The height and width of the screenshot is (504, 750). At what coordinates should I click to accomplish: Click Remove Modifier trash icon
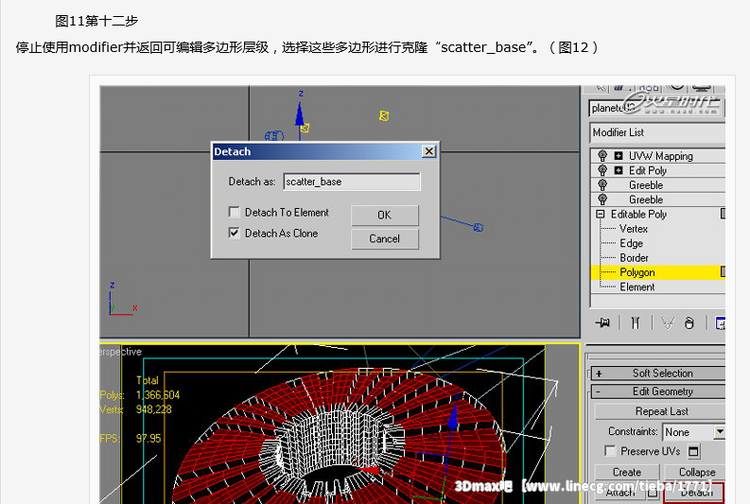tap(689, 323)
